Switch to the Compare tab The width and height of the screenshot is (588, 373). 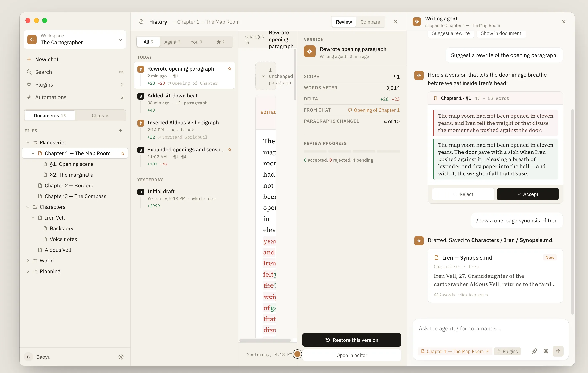tap(370, 22)
